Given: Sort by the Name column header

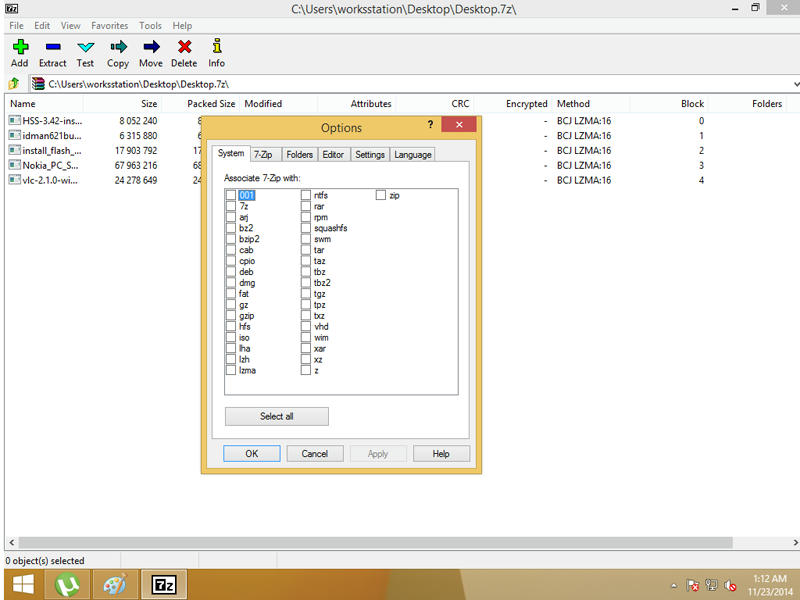Looking at the screenshot, I should click(45, 104).
